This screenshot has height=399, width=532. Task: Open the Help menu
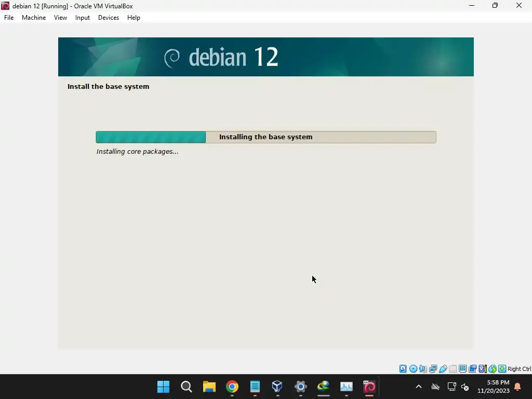(134, 18)
